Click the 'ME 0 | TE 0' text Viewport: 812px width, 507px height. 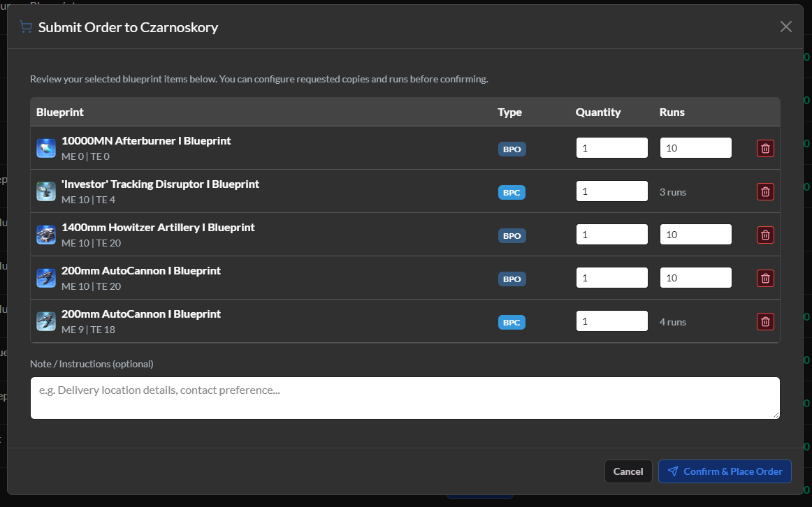[x=85, y=156]
